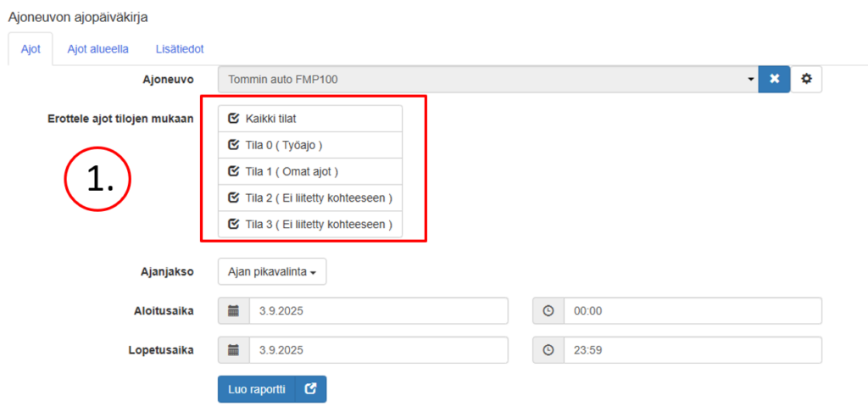The image size is (868, 418).
Task: Clear the selected vehicle with the X button
Action: pyautogui.click(x=775, y=79)
